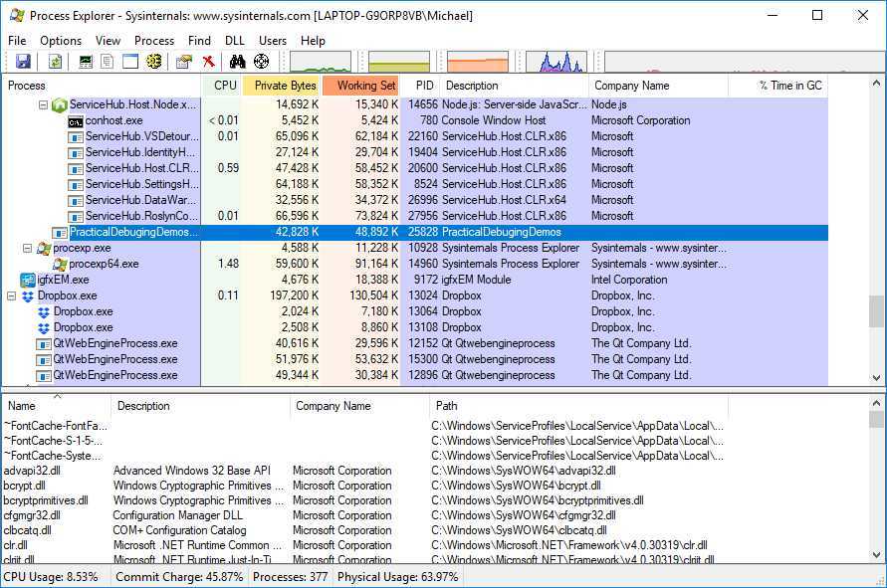Open System Information from the toolbar
This screenshot has height=588, width=887.
point(86,61)
